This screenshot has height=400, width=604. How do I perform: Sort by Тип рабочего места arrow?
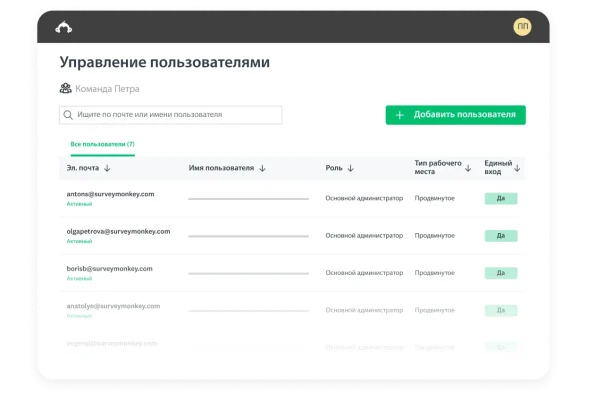pos(468,168)
